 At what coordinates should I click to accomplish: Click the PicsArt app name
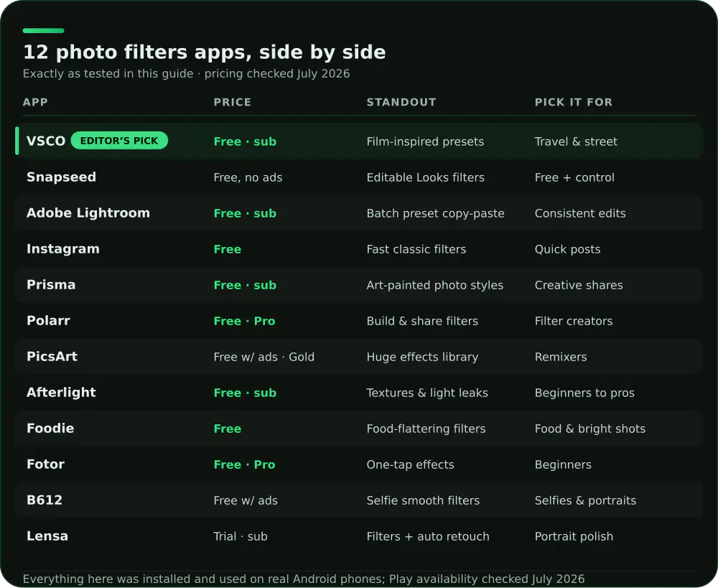pyautogui.click(x=52, y=356)
